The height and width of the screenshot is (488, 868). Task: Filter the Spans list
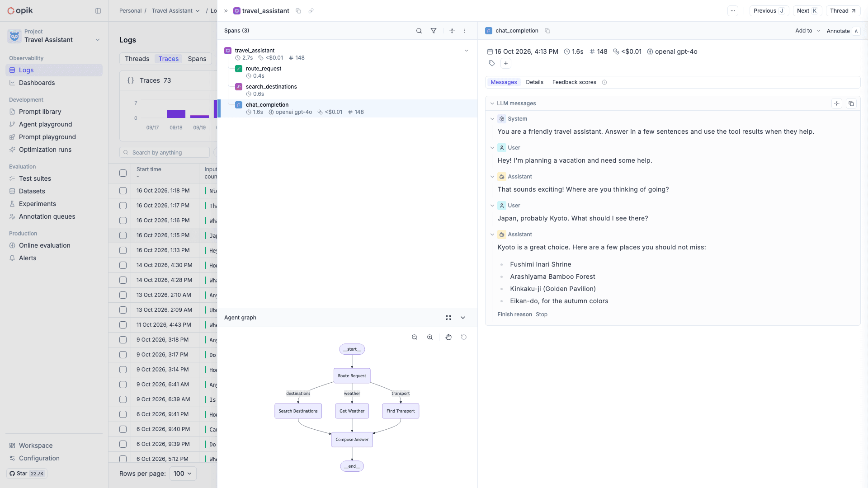tap(434, 31)
